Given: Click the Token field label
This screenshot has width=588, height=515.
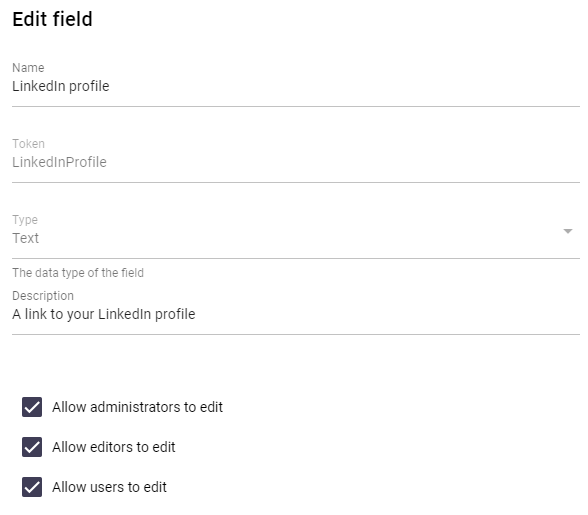Looking at the screenshot, I should 28,144.
